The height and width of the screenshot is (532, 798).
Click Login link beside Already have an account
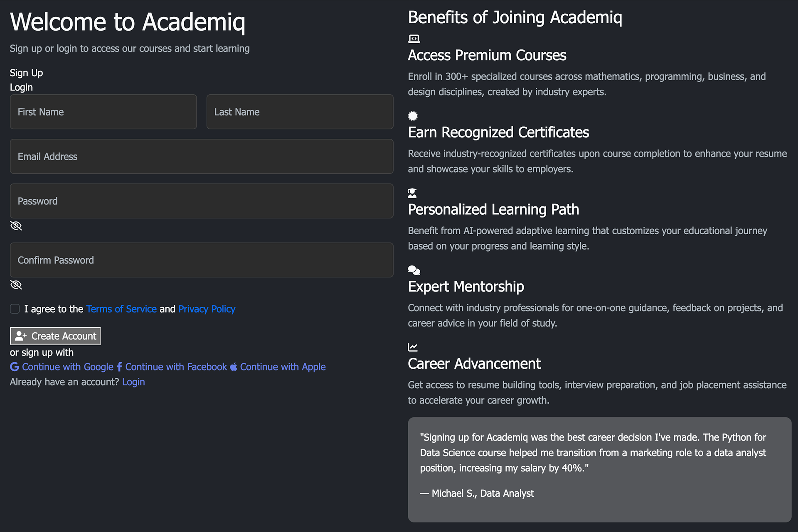point(133,382)
